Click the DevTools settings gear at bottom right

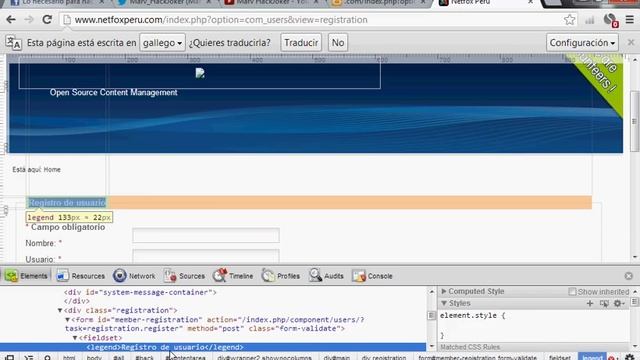coord(630,358)
